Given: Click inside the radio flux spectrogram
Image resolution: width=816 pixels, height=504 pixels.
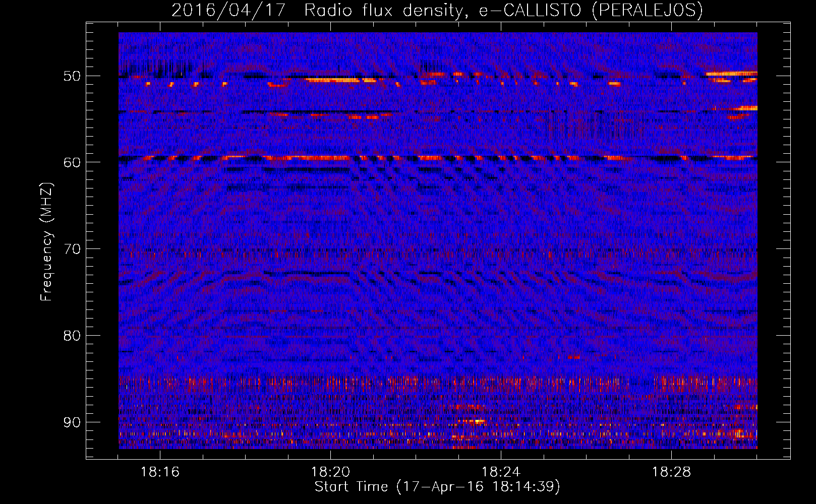Looking at the screenshot, I should (438, 240).
